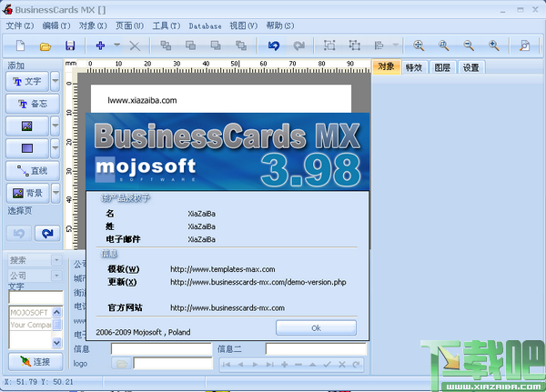Image resolution: width=546 pixels, height=392 pixels.
Task: Expand 背景 background dropdown arrow
Action: coord(56,193)
